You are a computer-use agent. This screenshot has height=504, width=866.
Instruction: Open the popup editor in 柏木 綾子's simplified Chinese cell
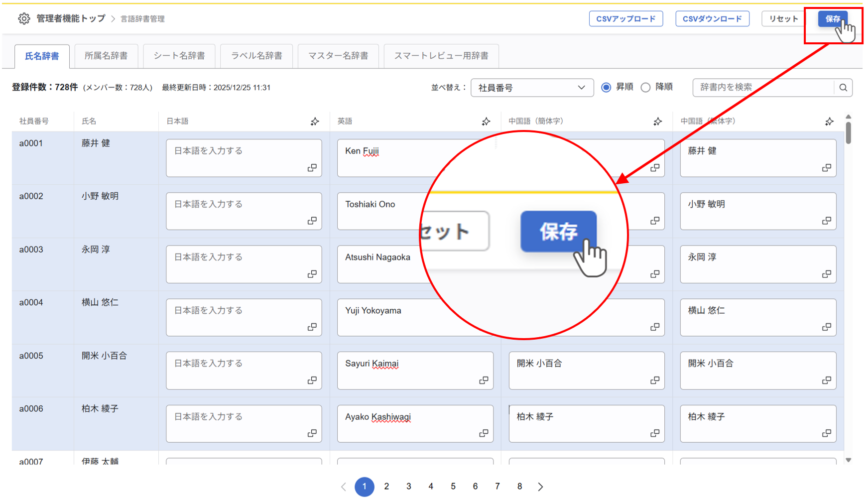(x=654, y=433)
